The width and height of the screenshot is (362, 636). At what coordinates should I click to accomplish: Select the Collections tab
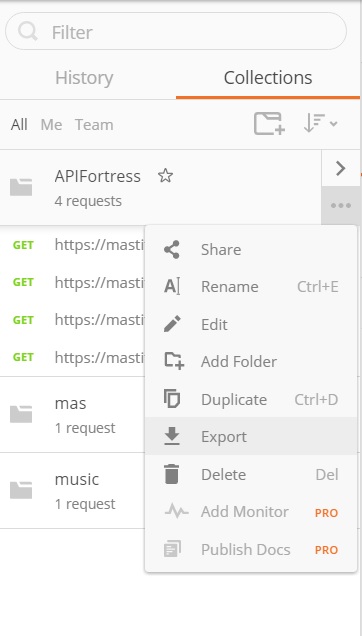(x=268, y=77)
